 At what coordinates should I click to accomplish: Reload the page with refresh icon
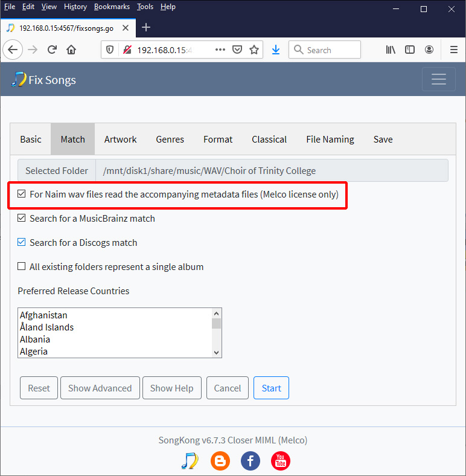coord(52,50)
